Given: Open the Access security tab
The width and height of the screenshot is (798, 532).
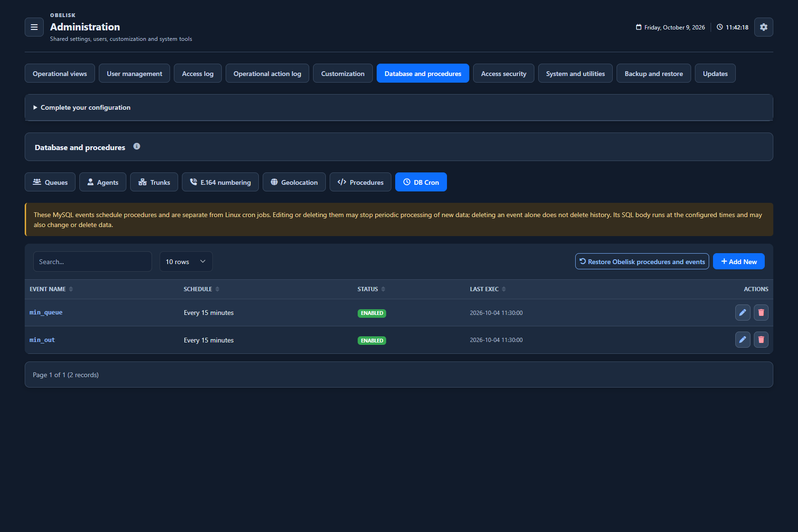Looking at the screenshot, I should click(x=503, y=73).
